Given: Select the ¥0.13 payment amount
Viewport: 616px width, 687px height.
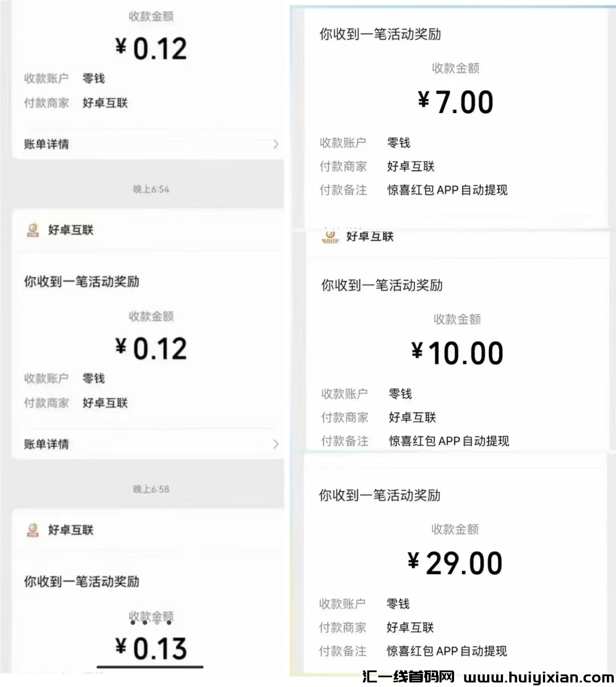Looking at the screenshot, I should (x=151, y=649).
